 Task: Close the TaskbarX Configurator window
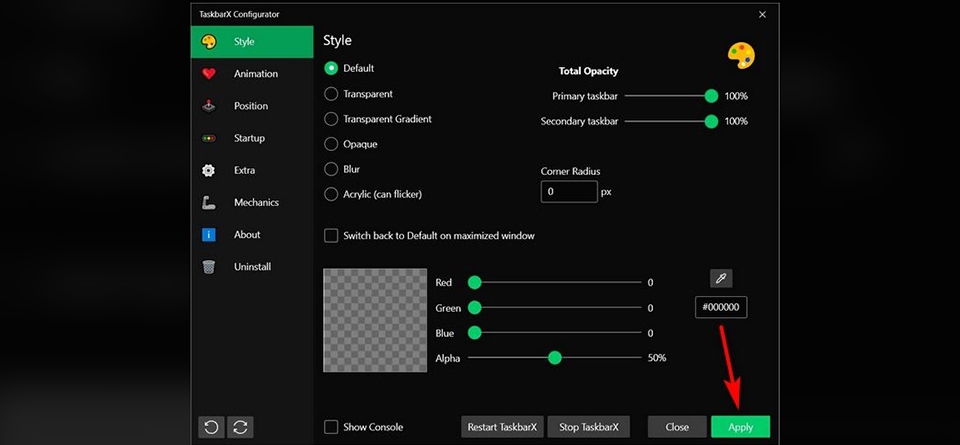pyautogui.click(x=762, y=15)
